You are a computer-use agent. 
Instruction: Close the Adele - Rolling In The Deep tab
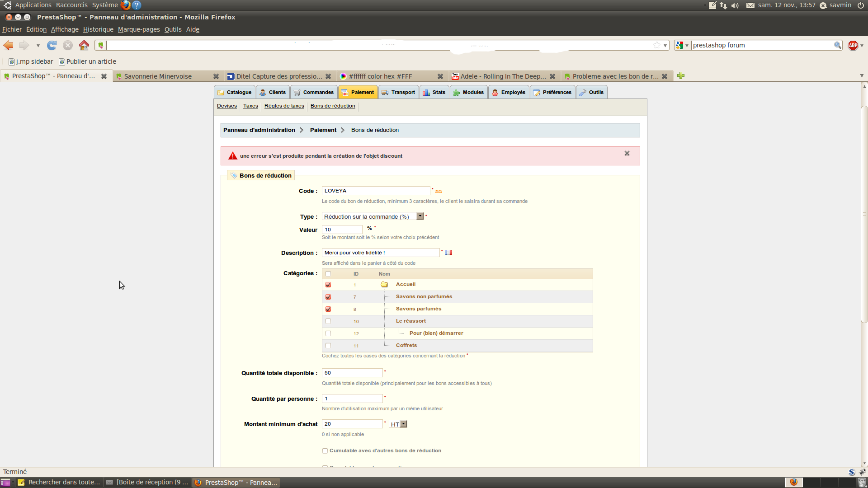(552, 76)
